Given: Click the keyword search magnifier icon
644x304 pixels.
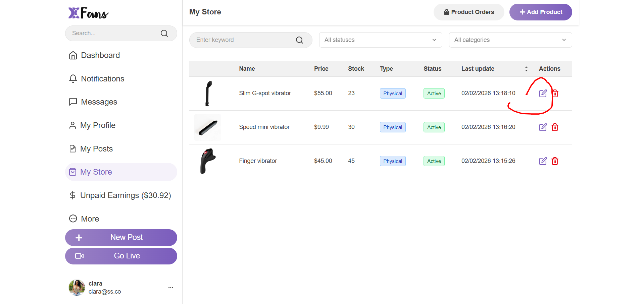Looking at the screenshot, I should coord(299,40).
